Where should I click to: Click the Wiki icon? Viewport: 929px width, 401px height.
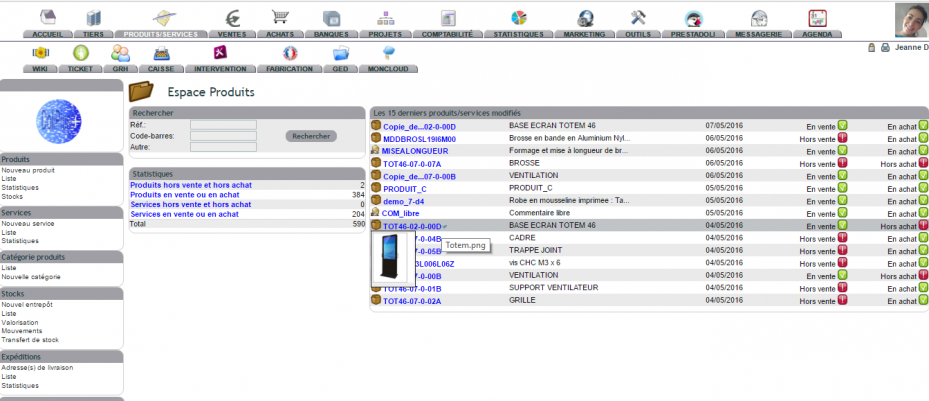coord(40,53)
